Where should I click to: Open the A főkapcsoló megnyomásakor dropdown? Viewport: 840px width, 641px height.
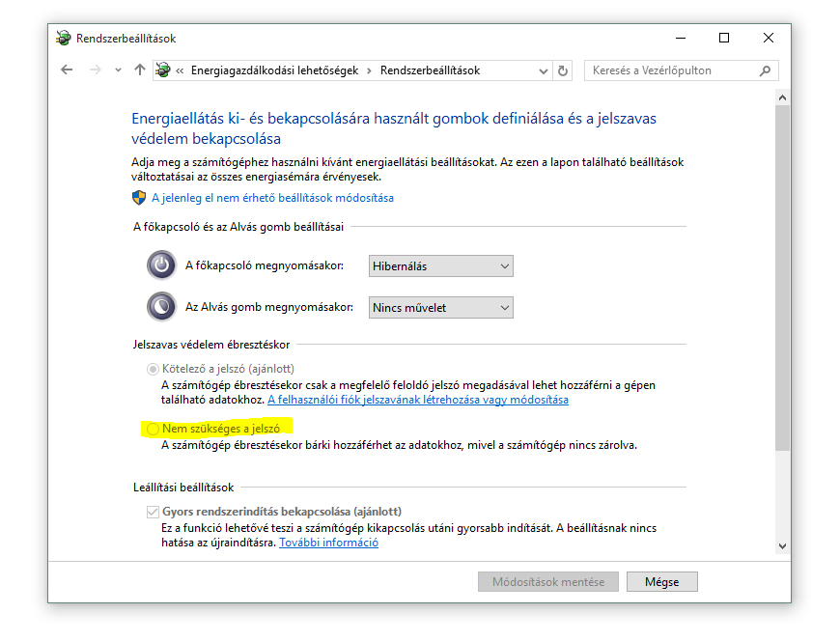click(441, 266)
